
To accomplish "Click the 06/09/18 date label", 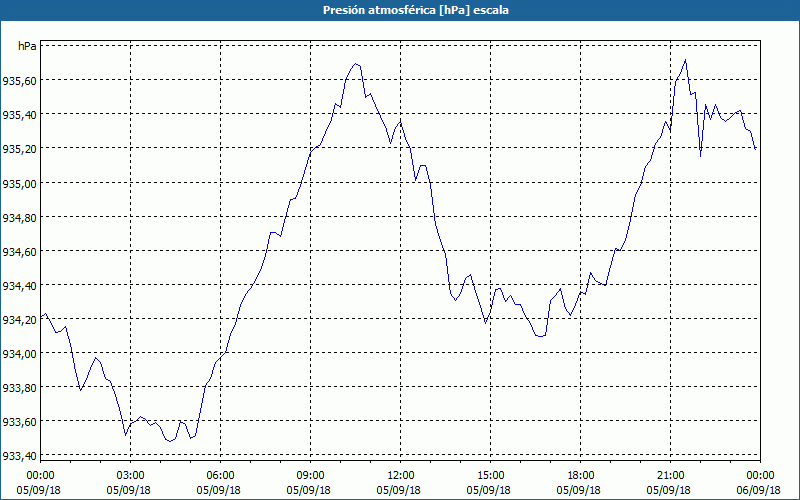I will click(759, 490).
